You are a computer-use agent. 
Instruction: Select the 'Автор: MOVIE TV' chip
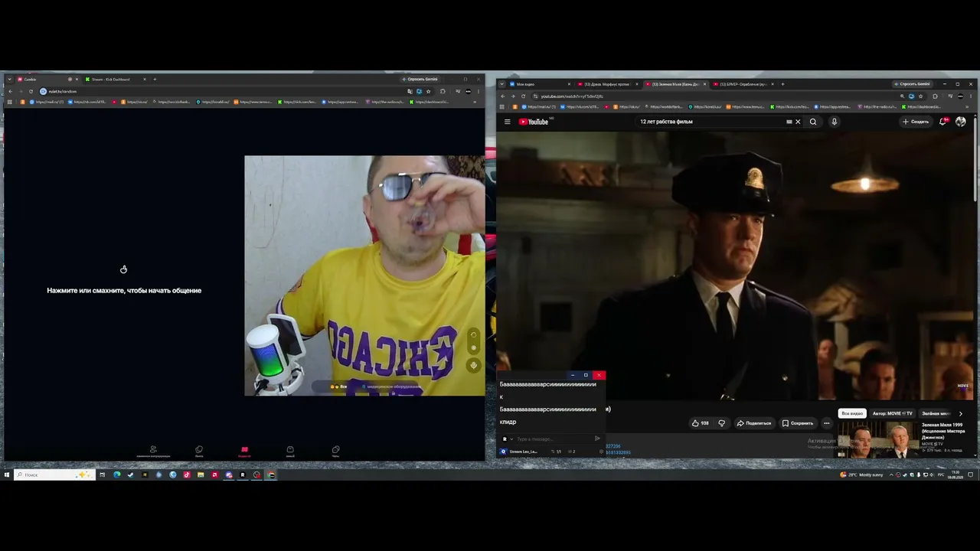[x=893, y=413]
